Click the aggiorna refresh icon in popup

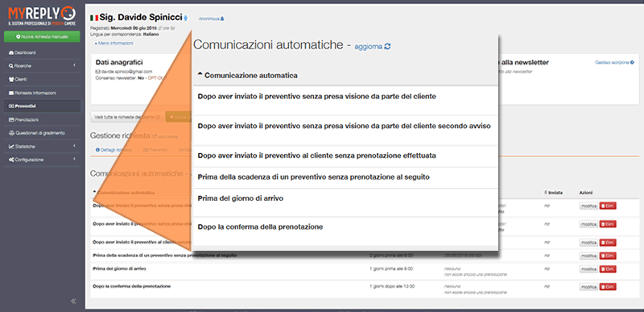click(387, 47)
